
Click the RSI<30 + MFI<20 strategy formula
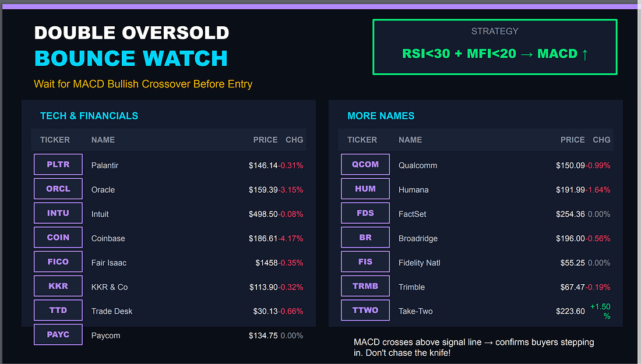click(x=495, y=54)
